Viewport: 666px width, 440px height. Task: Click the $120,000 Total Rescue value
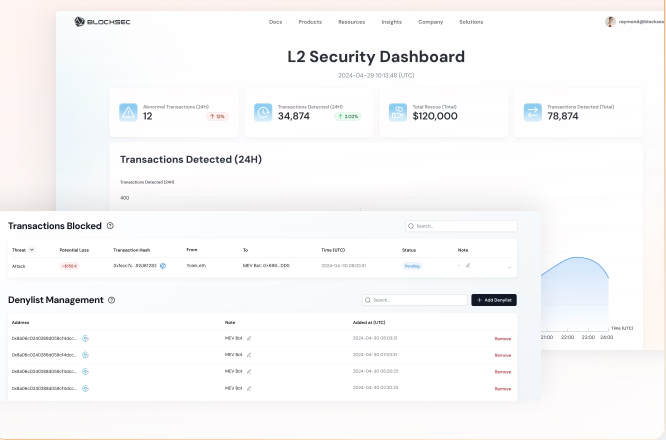(435, 116)
